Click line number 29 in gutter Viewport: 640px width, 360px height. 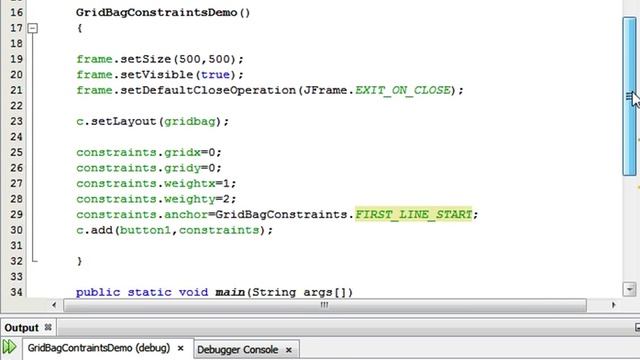pyautogui.click(x=16, y=215)
